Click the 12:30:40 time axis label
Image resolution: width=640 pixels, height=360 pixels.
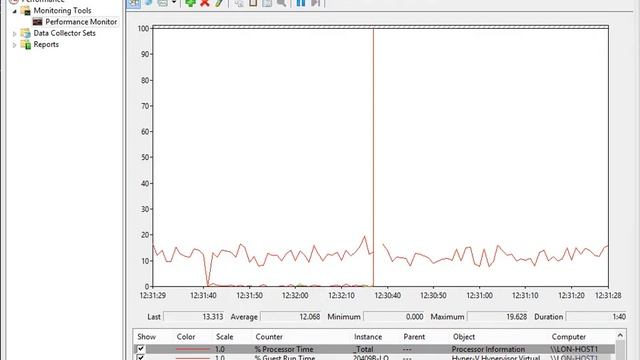[387, 295]
